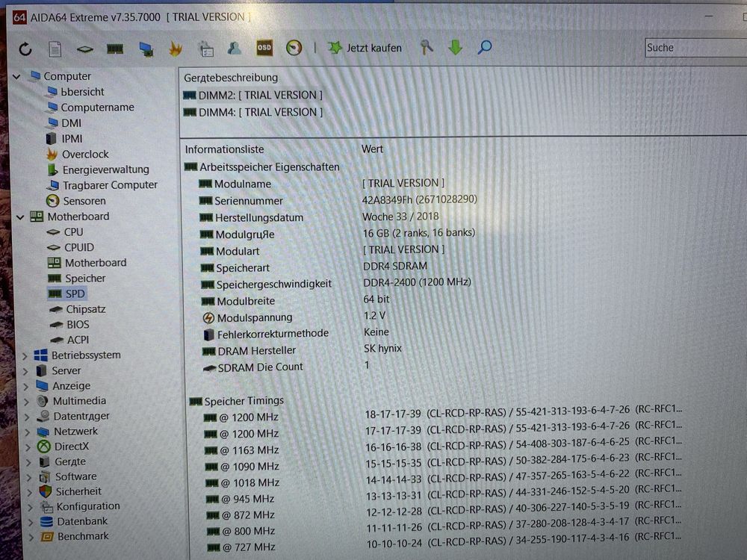Viewport: 747px width, 560px height.
Task: Select the SDRAM Die Count row
Action: click(x=287, y=367)
